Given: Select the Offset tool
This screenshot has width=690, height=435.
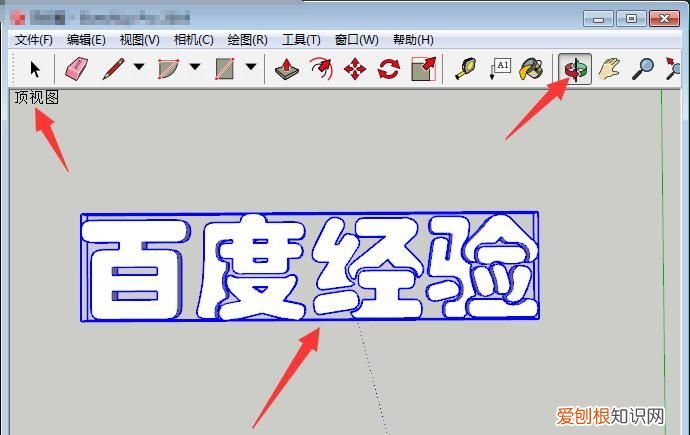Looking at the screenshot, I should click(321, 69).
